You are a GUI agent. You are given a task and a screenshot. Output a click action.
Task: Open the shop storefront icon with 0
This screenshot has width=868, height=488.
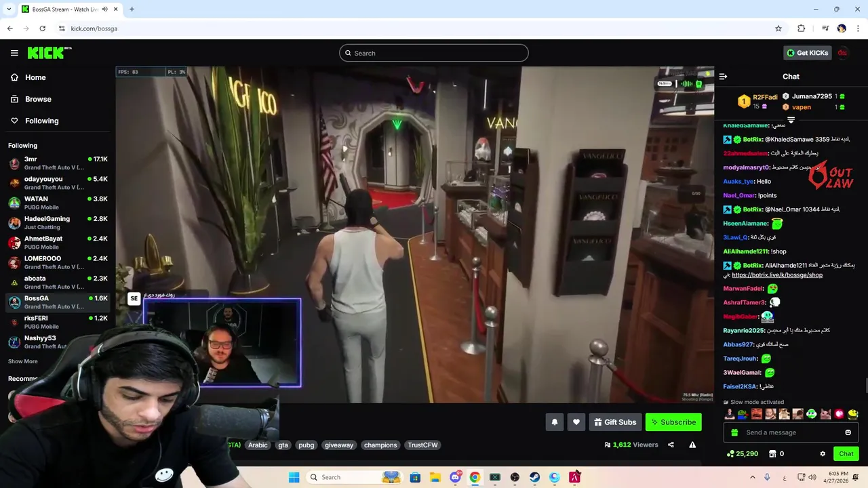tap(776, 453)
